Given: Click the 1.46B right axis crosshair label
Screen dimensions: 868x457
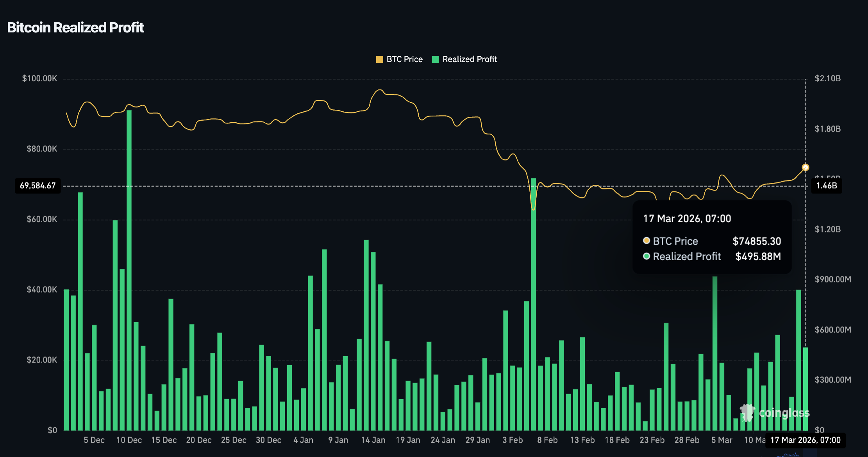Looking at the screenshot, I should (827, 186).
